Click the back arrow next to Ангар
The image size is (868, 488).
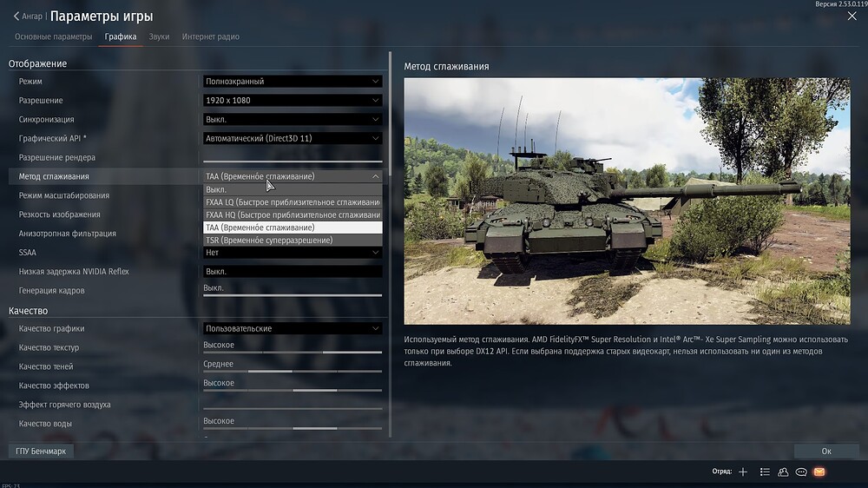[x=16, y=16]
